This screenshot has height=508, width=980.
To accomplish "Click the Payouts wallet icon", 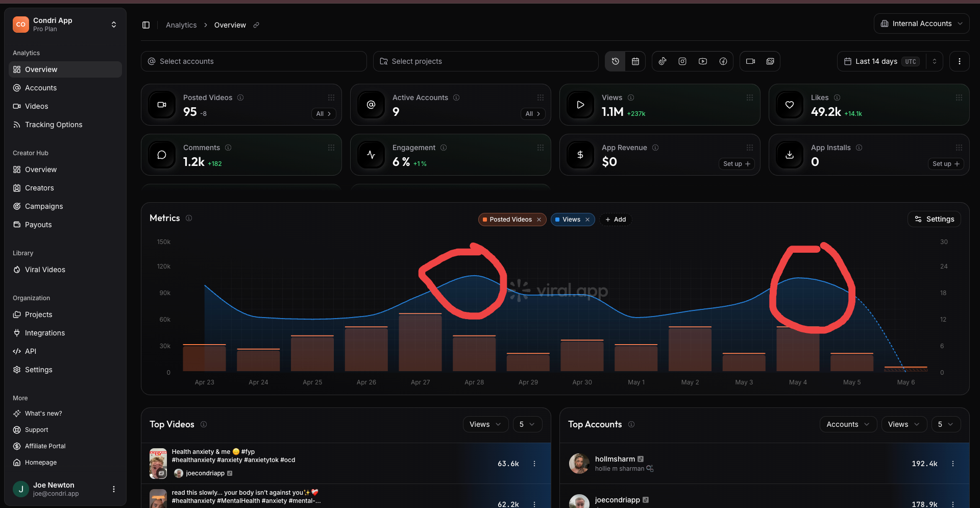I will click(x=17, y=225).
